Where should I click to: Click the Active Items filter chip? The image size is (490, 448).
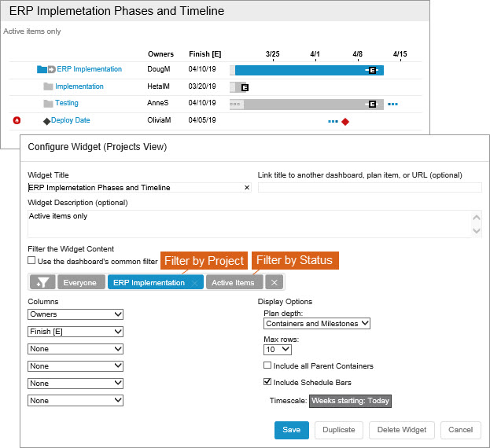coord(234,282)
